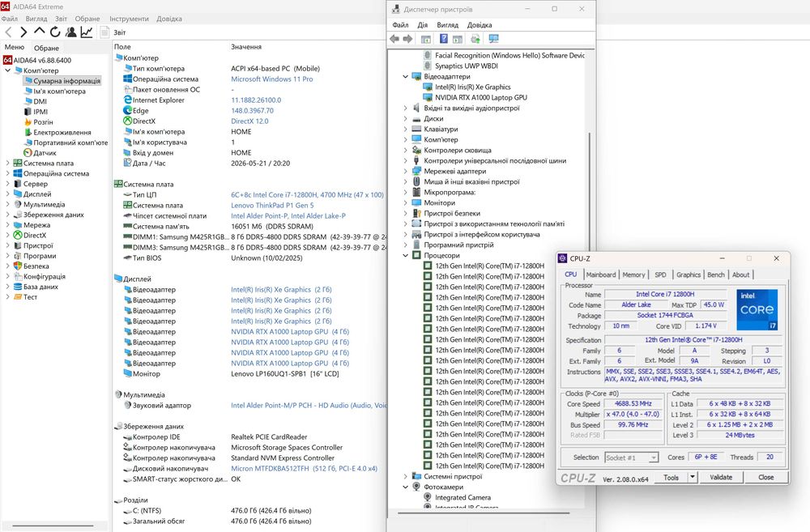The width and height of the screenshot is (810, 532).
Task: Expand Диски in Device Manager
Action: (x=406, y=118)
